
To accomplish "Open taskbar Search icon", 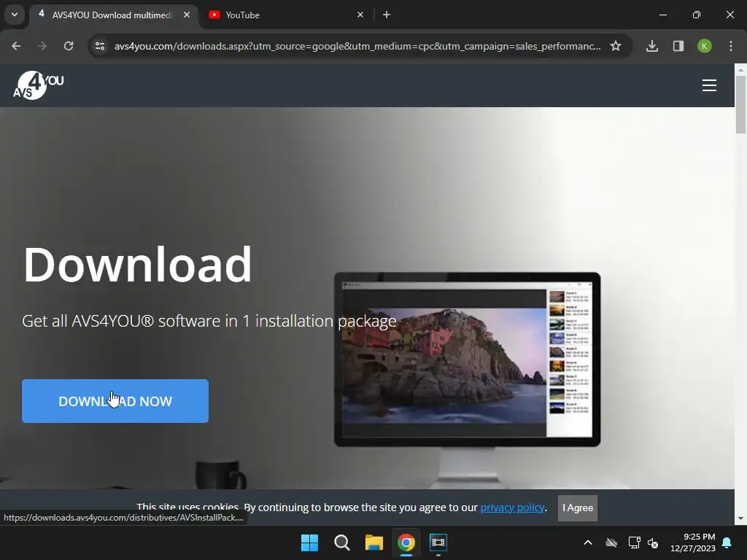I will pyautogui.click(x=342, y=542).
